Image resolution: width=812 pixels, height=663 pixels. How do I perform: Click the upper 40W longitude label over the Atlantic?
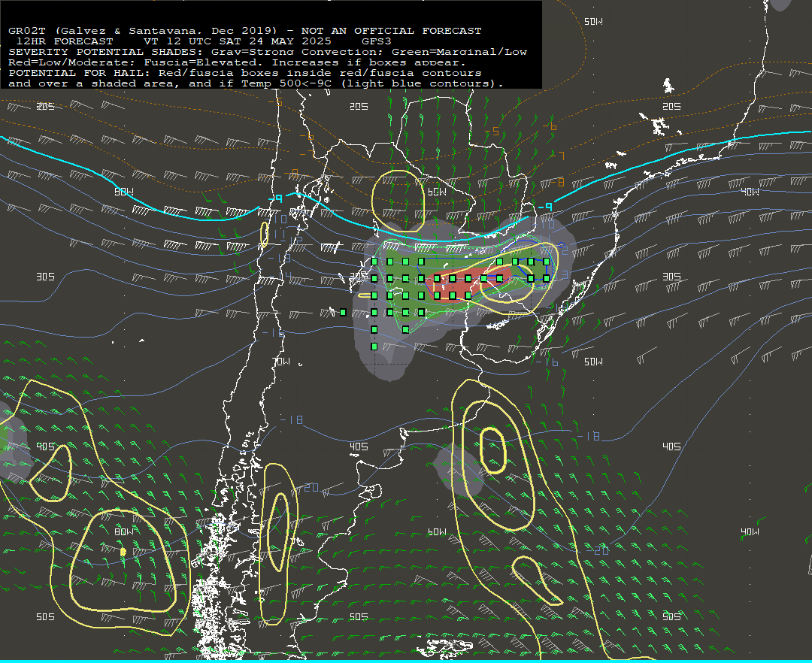coord(750,192)
